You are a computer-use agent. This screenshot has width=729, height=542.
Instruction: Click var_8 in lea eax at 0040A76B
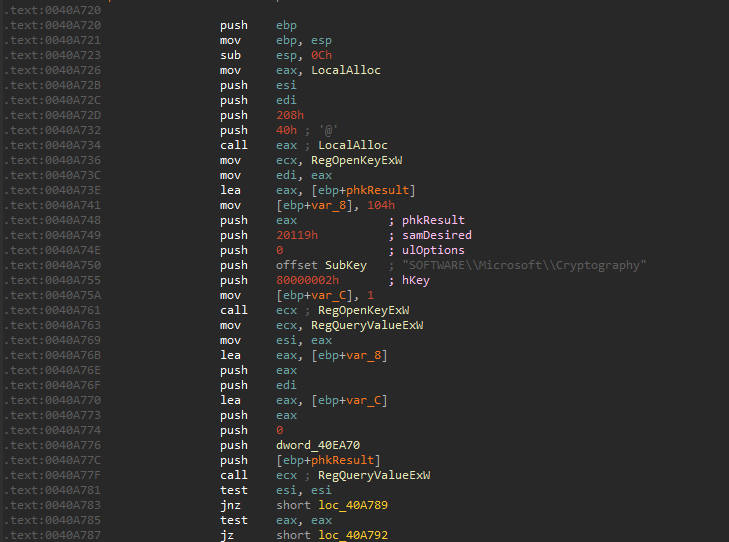point(363,355)
